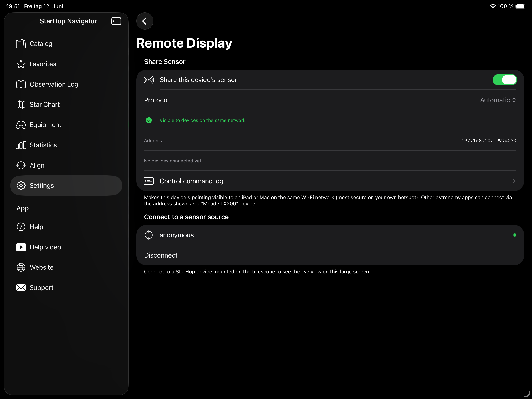Image resolution: width=532 pixels, height=399 pixels.
Task: Open the Website link
Action: click(x=66, y=267)
